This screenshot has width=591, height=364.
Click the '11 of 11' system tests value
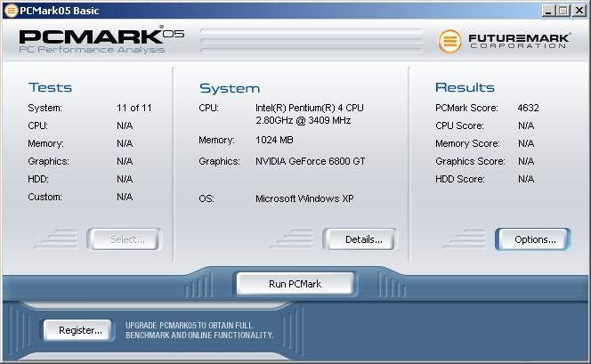[x=134, y=109]
